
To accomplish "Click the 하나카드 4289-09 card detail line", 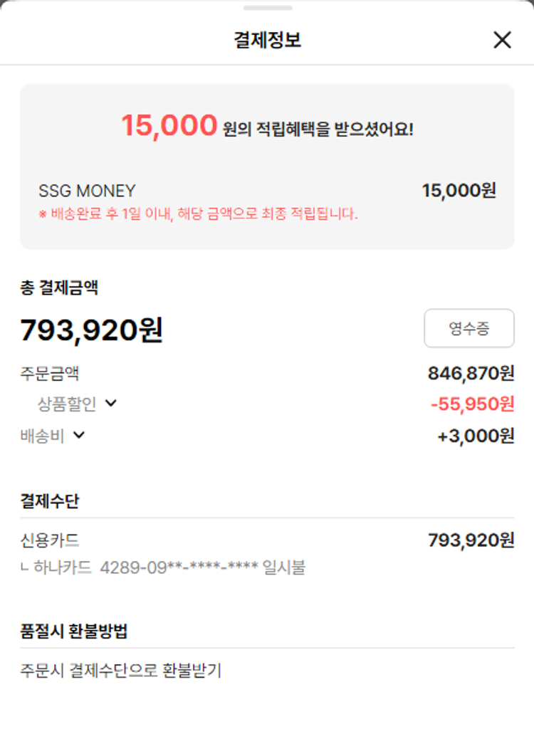I will 163,567.
